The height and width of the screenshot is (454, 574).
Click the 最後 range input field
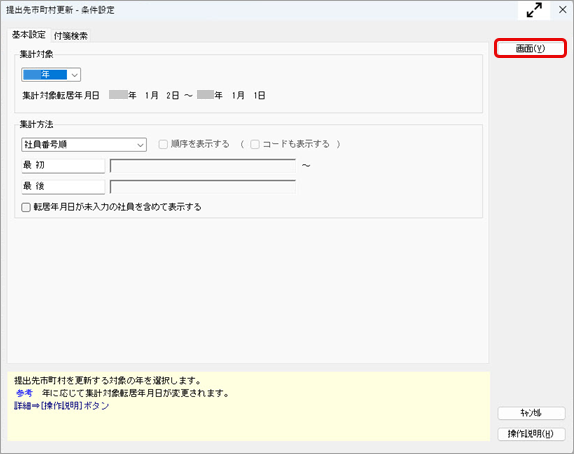pyautogui.click(x=203, y=187)
